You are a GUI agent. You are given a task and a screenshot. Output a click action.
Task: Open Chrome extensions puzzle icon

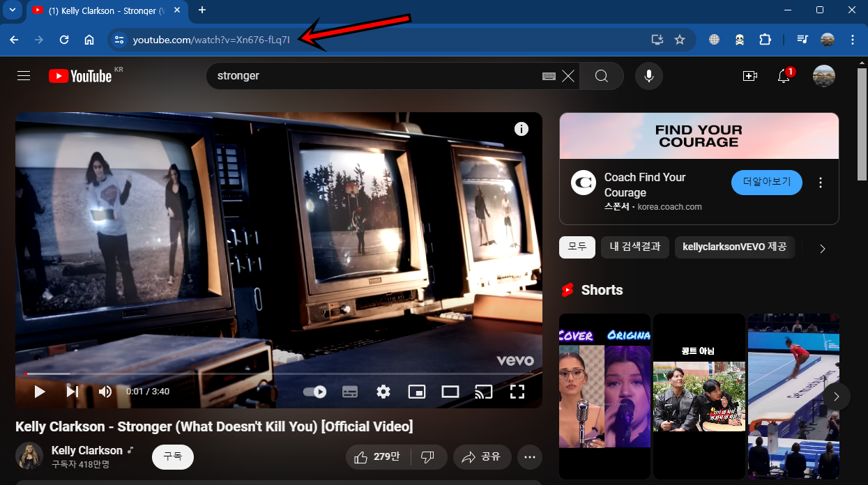click(765, 40)
